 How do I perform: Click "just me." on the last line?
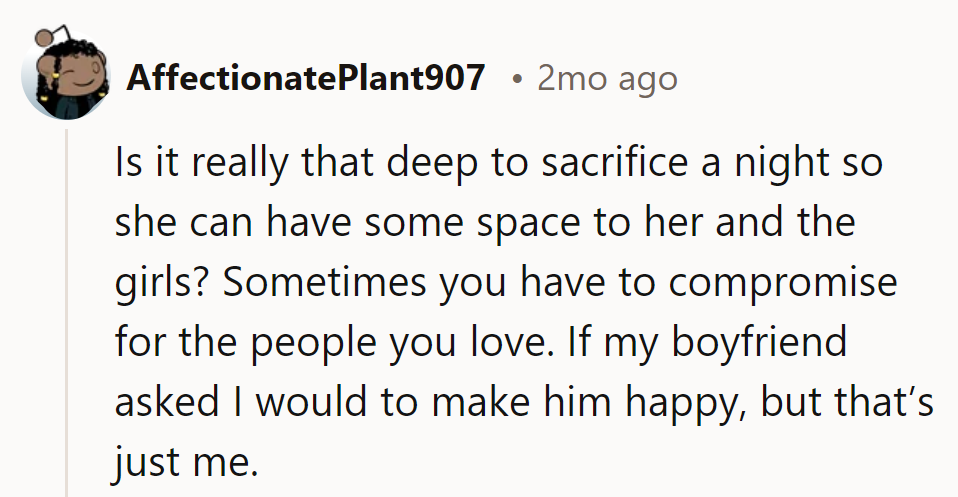187,460
